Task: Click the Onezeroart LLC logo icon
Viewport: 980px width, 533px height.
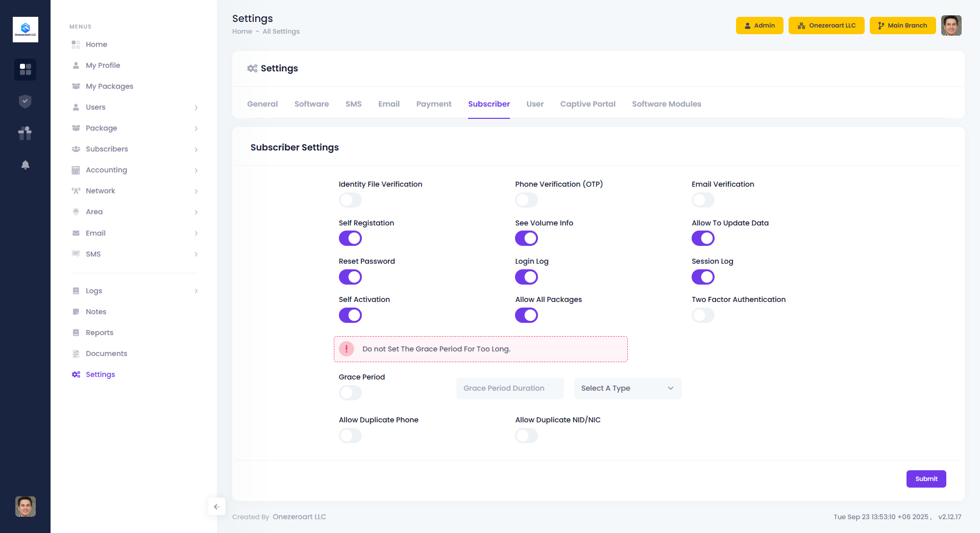Action: pos(25,29)
